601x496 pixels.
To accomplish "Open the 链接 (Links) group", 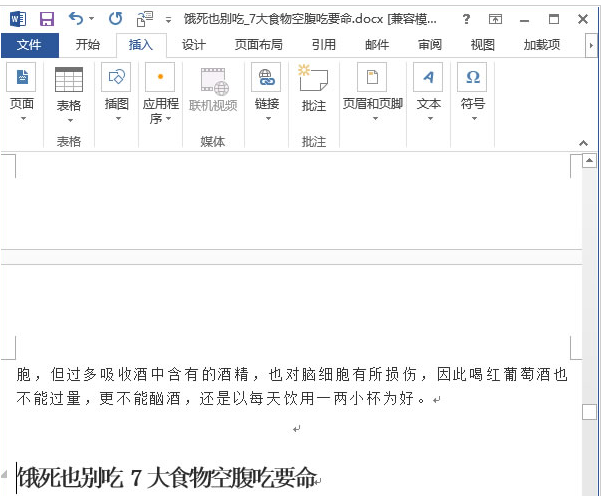I will 266,92.
